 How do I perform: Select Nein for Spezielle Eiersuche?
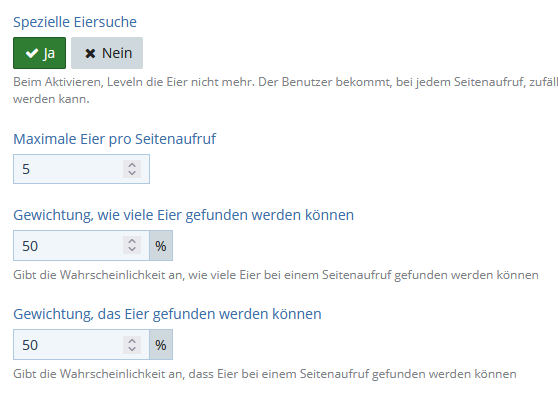[x=107, y=53]
